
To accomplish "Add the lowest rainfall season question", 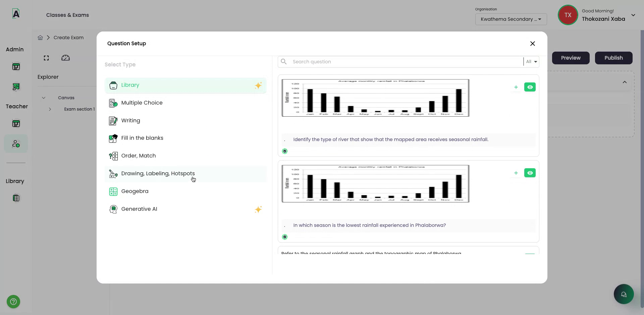I will tap(516, 173).
